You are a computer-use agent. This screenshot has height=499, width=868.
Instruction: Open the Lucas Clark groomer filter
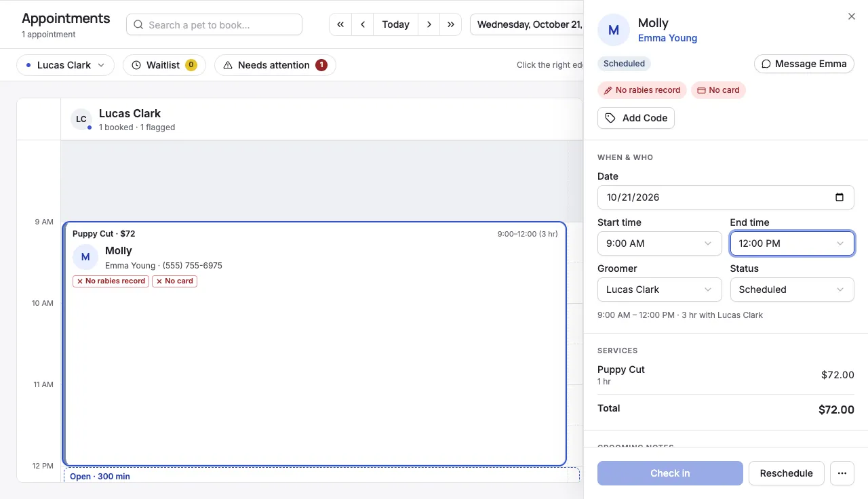click(66, 65)
